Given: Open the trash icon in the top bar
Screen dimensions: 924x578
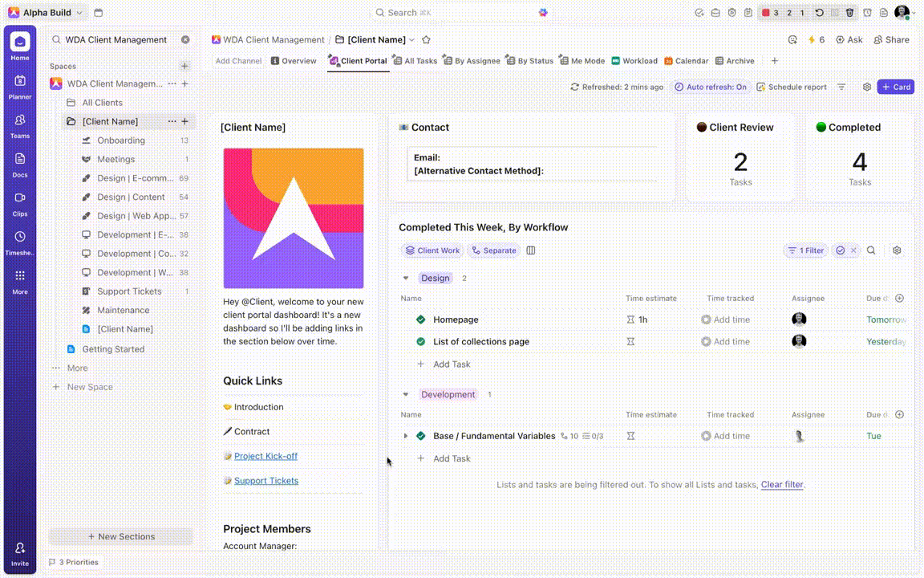Looking at the screenshot, I should (x=849, y=12).
